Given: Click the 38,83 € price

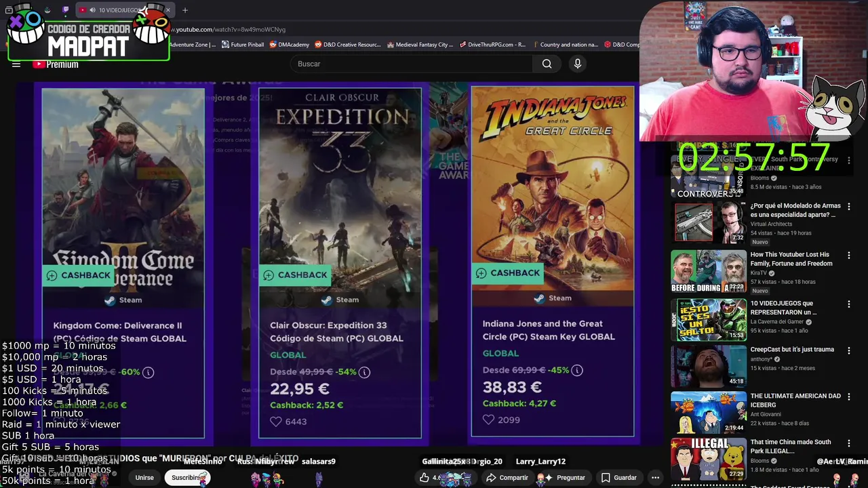Looking at the screenshot, I should pyautogui.click(x=512, y=387).
